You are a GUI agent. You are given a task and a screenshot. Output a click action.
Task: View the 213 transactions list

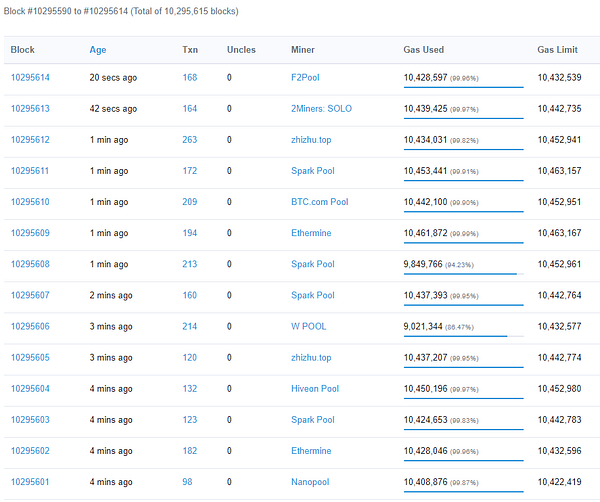[x=190, y=264]
